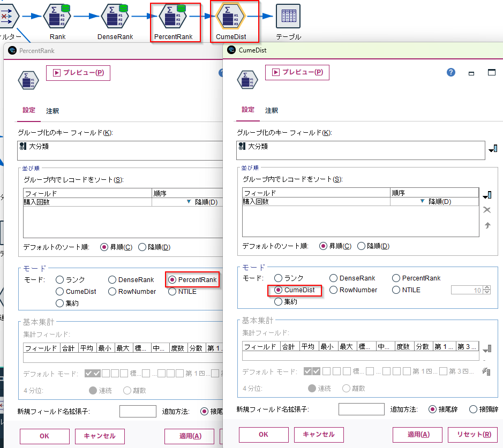Reset settings in CumeDist dialog
The width and height of the screenshot is (503, 448).
(x=473, y=435)
